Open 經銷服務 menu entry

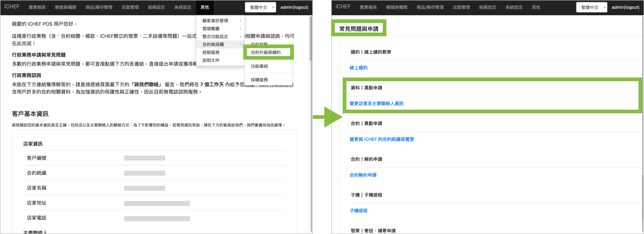211,52
